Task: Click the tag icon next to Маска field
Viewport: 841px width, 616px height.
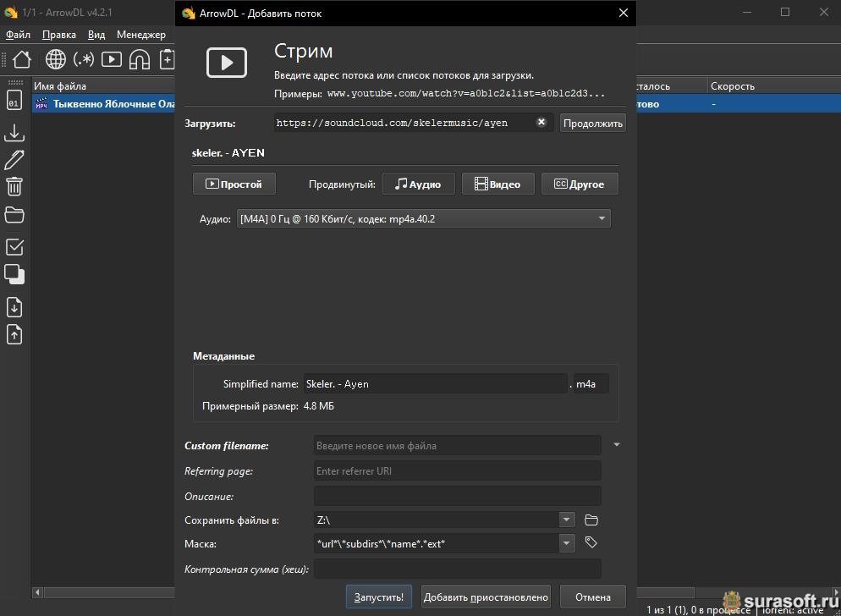Action: (591, 543)
